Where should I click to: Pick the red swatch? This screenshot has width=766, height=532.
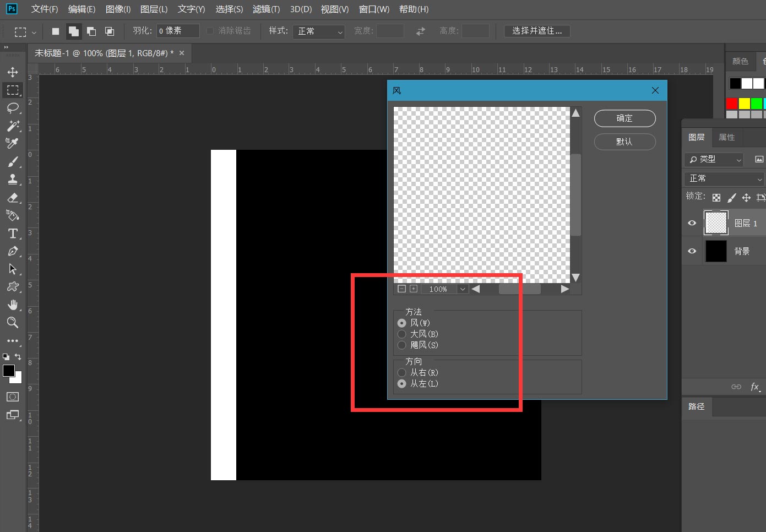(x=732, y=103)
